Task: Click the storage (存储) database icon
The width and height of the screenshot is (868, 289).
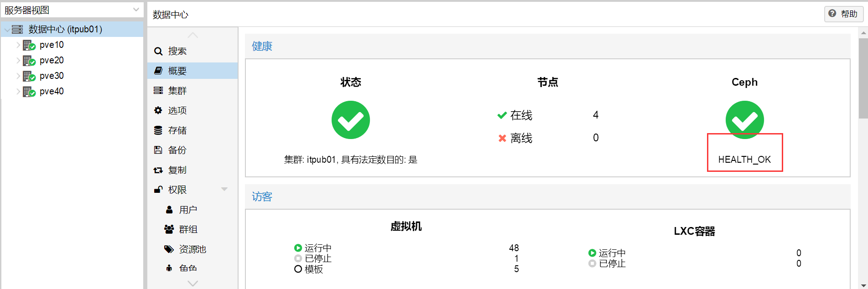Action: point(158,130)
